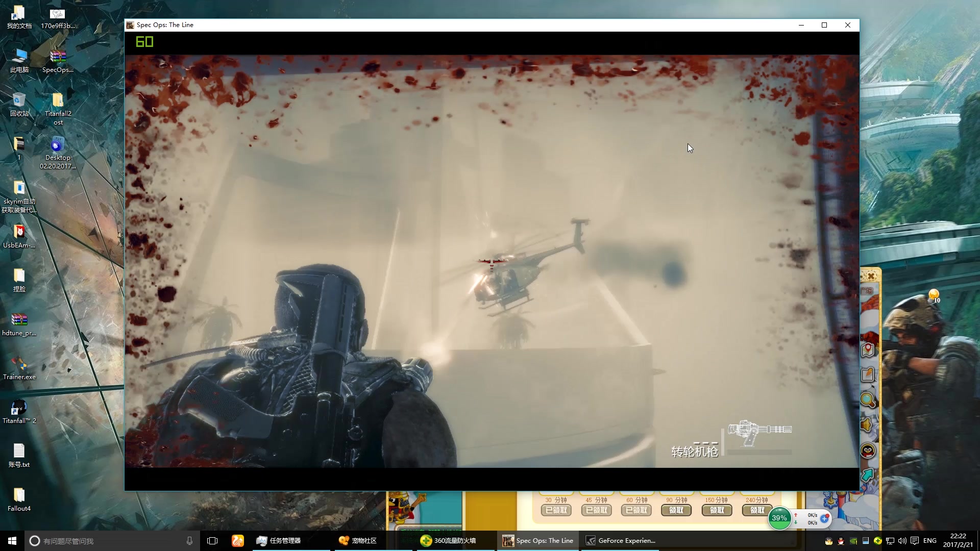Select the skyrim自动获取装备代 file icon
The width and height of the screenshot is (980, 551).
(x=19, y=196)
